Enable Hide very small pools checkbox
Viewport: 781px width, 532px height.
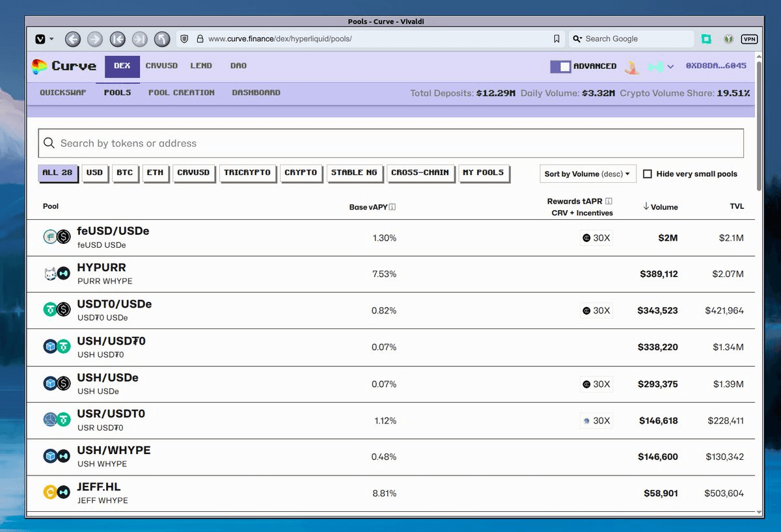pos(648,174)
